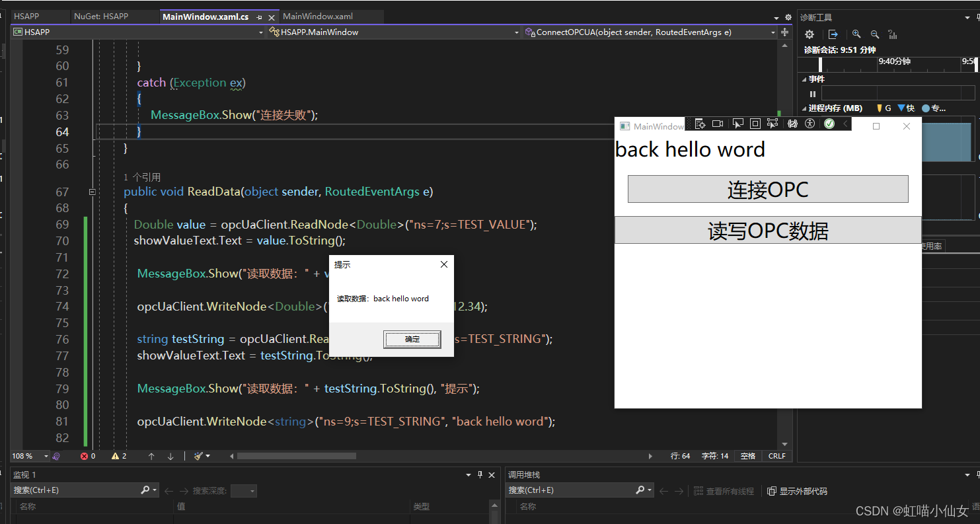Collapse the in-app debug toolbar chevron
Image resolution: width=980 pixels, height=524 pixels.
pos(845,124)
